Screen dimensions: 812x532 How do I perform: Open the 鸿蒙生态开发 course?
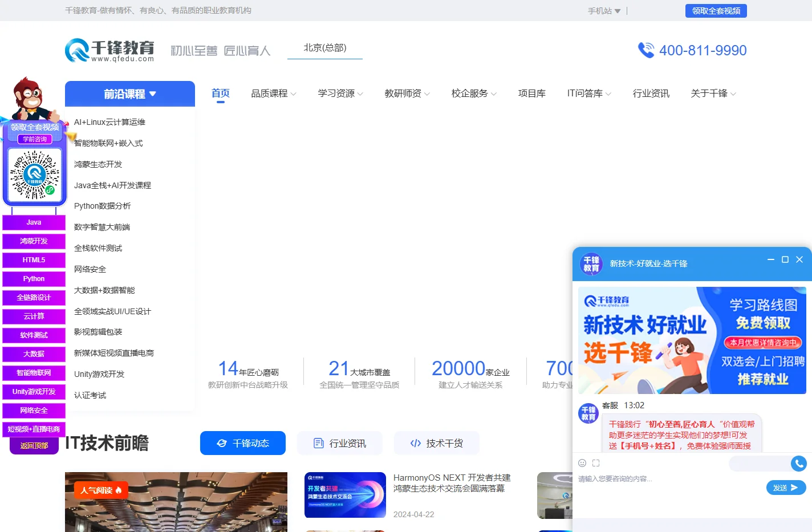98,164
